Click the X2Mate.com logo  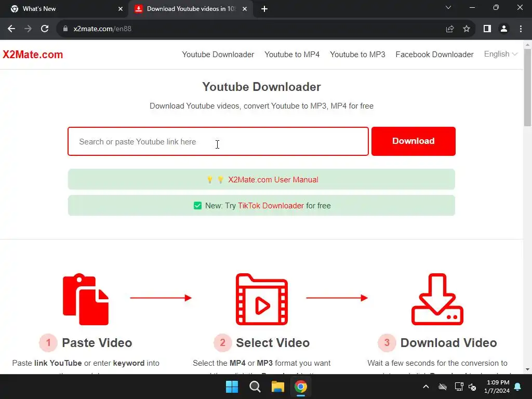coord(33,54)
